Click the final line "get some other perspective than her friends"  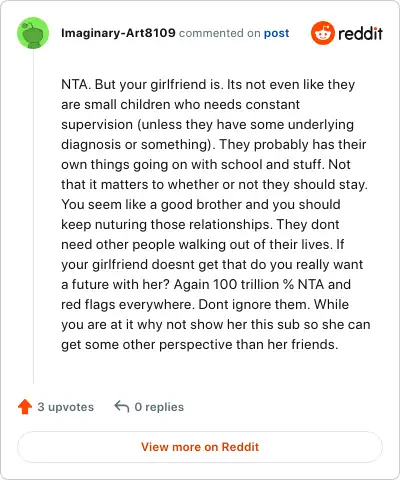click(x=199, y=345)
